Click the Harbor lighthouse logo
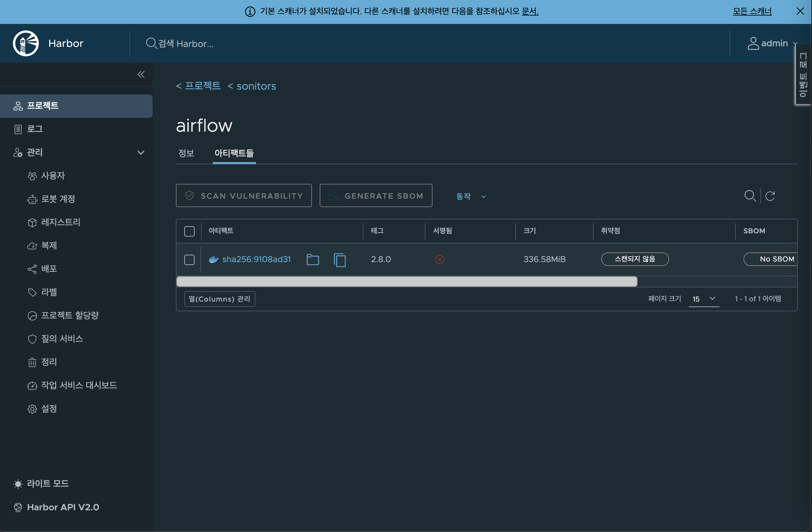Image resolution: width=812 pixels, height=532 pixels. [x=26, y=43]
